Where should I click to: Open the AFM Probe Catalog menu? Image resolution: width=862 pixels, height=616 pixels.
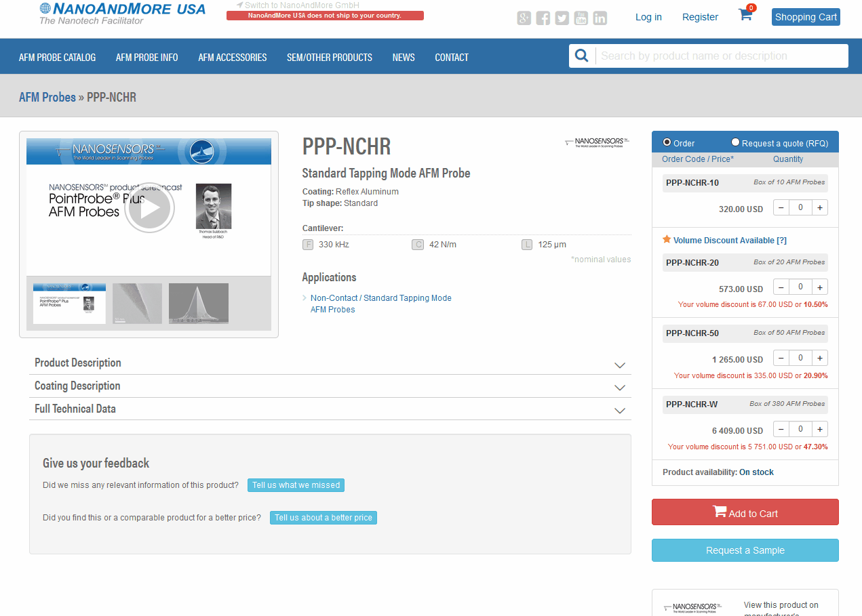(x=58, y=58)
